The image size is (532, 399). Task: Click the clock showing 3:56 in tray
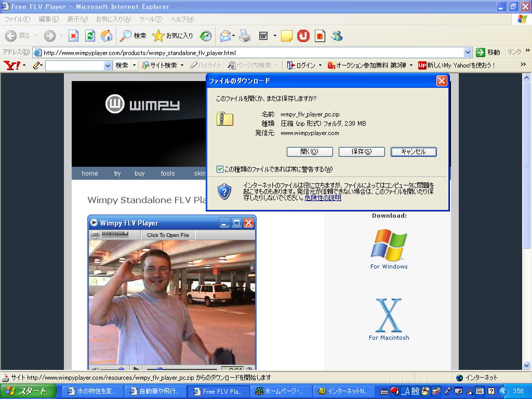pos(518,391)
